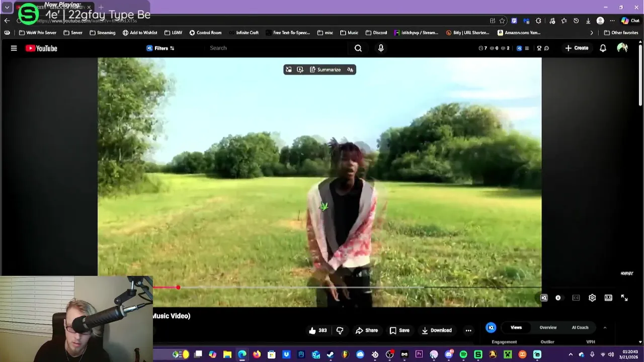Go to the YouTube home logo

point(41,48)
